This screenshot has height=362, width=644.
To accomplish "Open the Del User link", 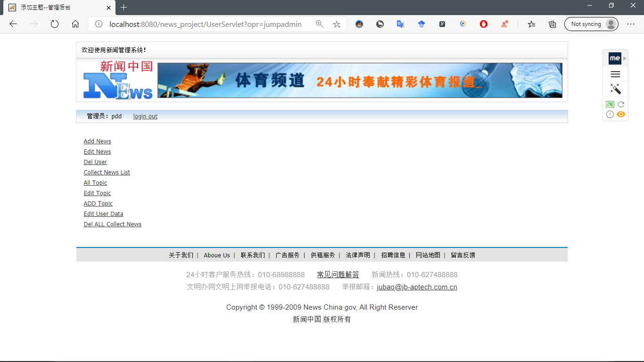I will [x=95, y=162].
